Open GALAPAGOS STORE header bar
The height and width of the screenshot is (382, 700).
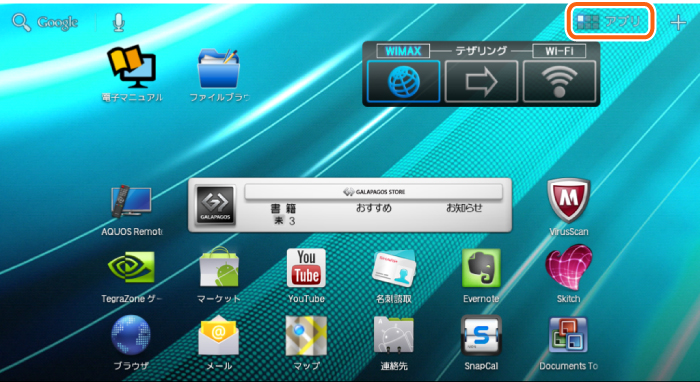374,192
